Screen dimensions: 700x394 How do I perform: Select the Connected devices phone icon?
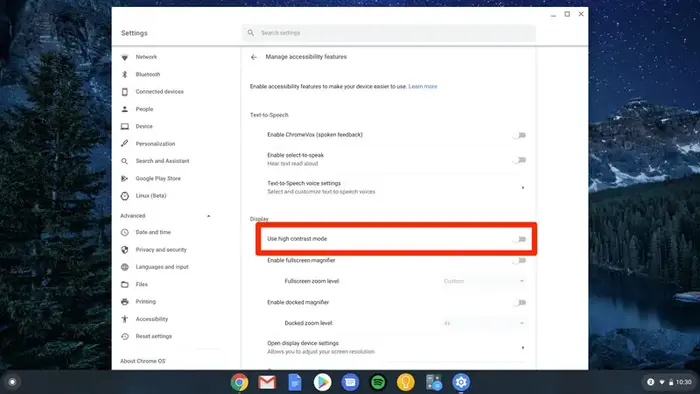[x=125, y=91]
